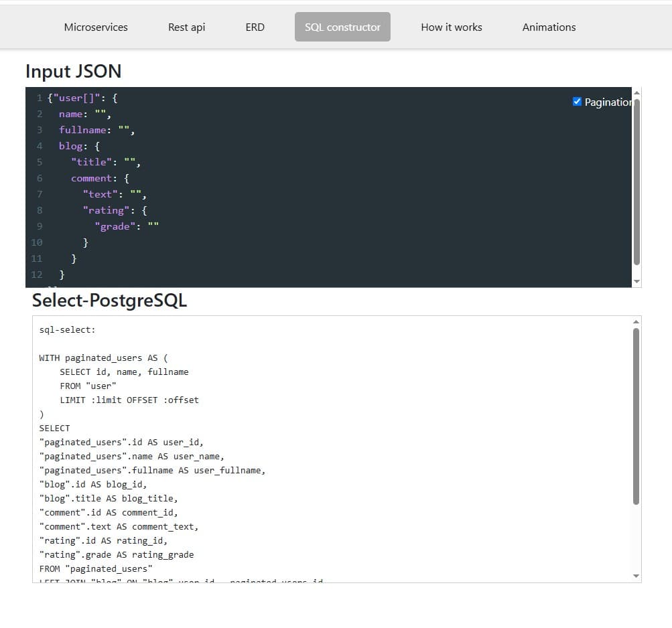This screenshot has height=628, width=672.
Task: Click line number 10 in the gutter
Action: pos(37,243)
